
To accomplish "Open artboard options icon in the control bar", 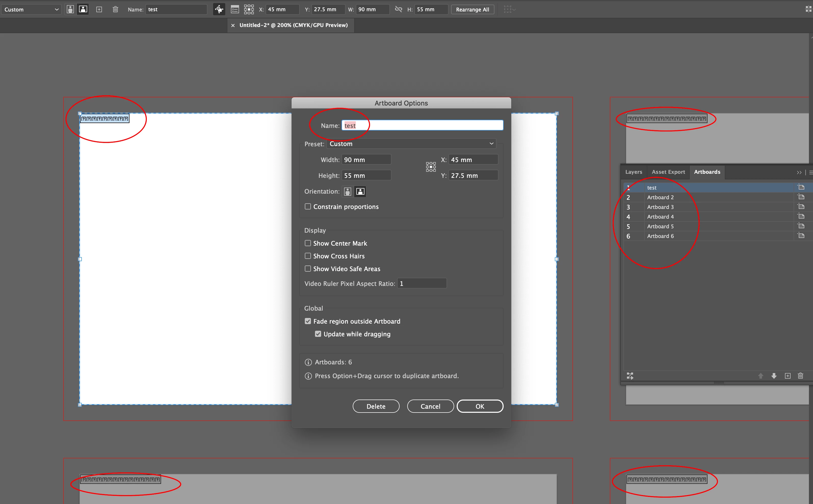I will point(235,9).
